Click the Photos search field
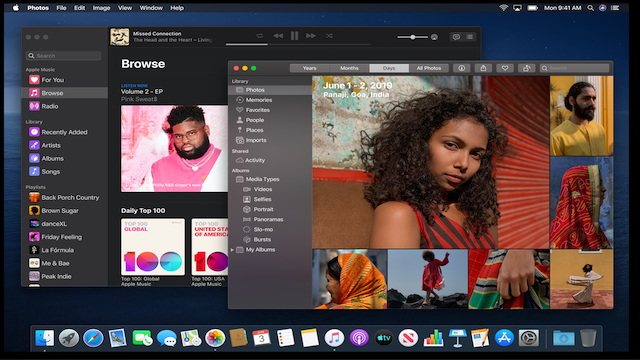The height and width of the screenshot is (360, 640). 574,68
